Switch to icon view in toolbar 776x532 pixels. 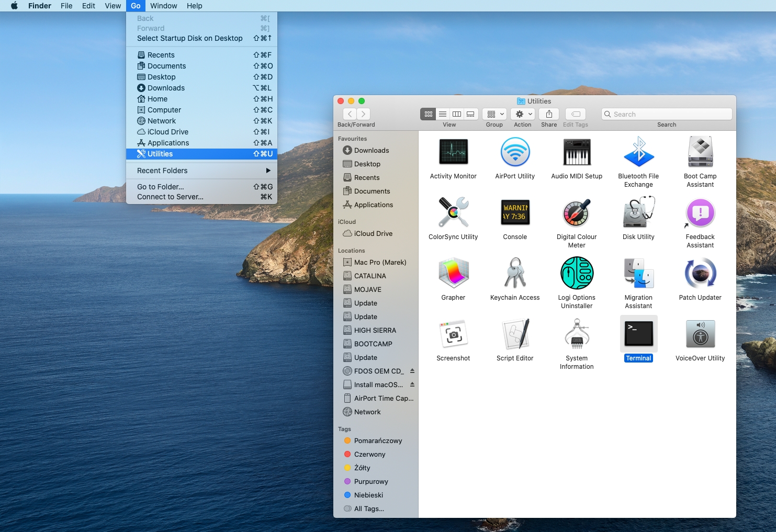pyautogui.click(x=428, y=114)
